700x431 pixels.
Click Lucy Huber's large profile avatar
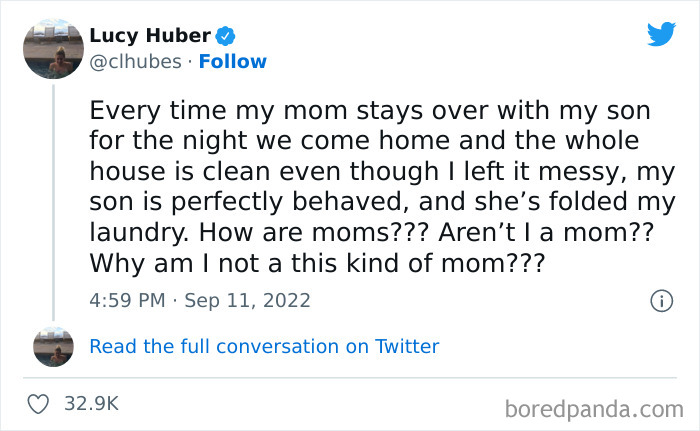pyautogui.click(x=53, y=46)
